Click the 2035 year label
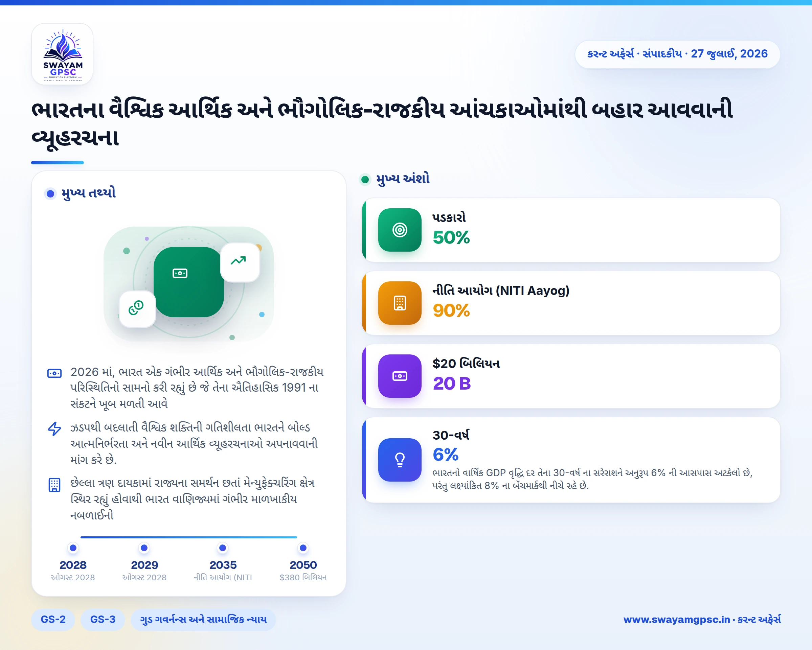This screenshot has width=812, height=650. point(223,565)
